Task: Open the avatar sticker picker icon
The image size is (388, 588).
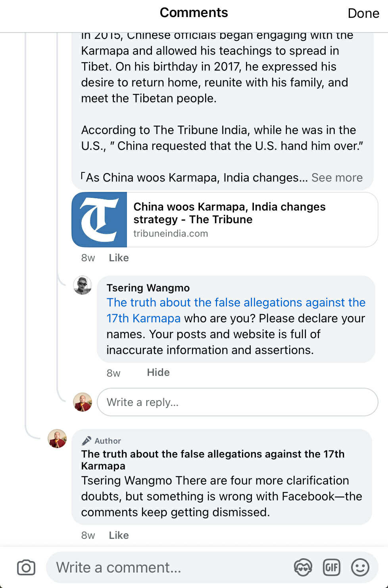Action: (303, 567)
